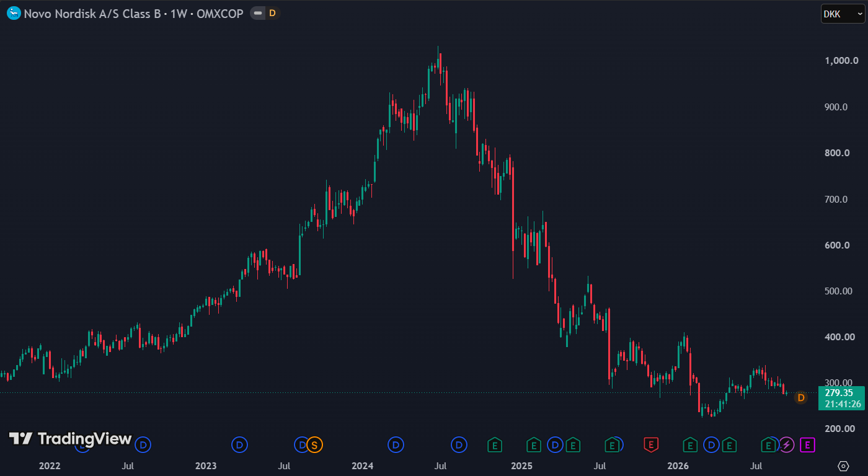Click the dividend D marker in early 2024
The image size is (868, 476).
[396, 444]
